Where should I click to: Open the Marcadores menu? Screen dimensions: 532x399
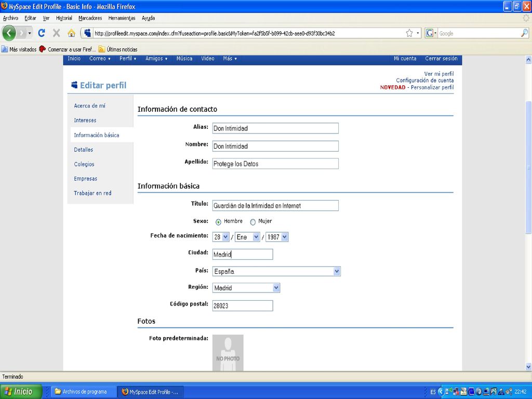pyautogui.click(x=90, y=18)
